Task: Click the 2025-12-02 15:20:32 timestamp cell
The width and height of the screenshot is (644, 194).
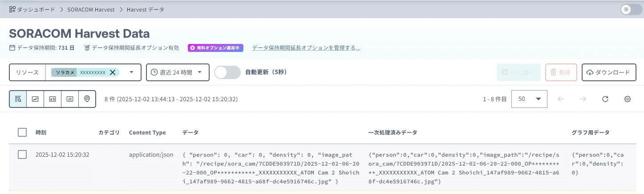Action: point(63,155)
